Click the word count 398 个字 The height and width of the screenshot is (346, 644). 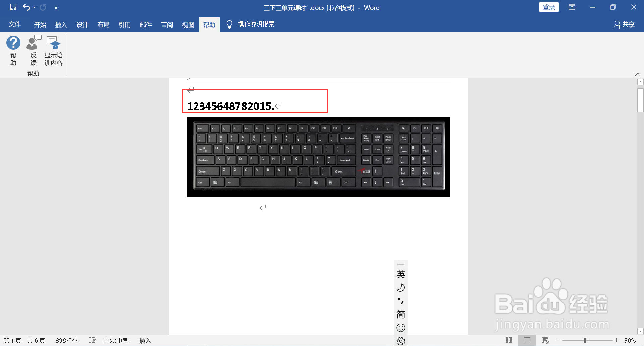[x=67, y=341]
